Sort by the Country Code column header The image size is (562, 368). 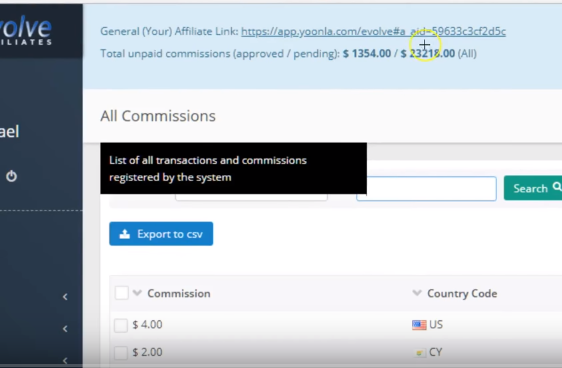coord(462,293)
